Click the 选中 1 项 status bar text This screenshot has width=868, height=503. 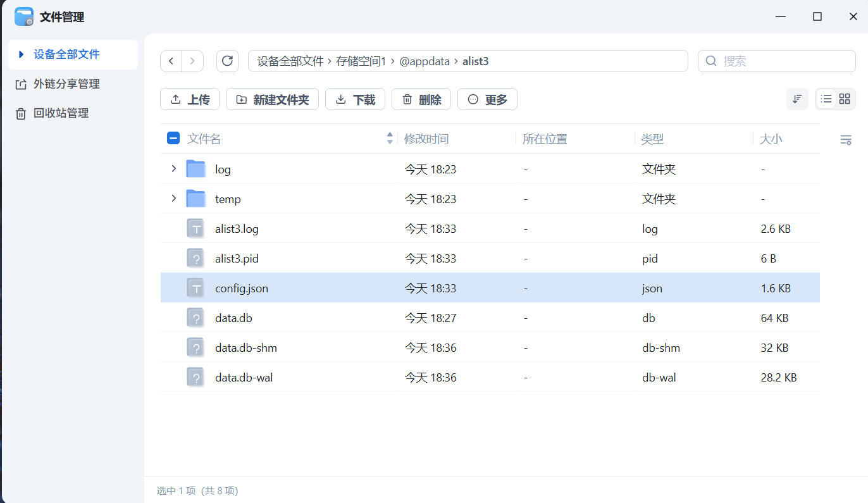tap(176, 490)
